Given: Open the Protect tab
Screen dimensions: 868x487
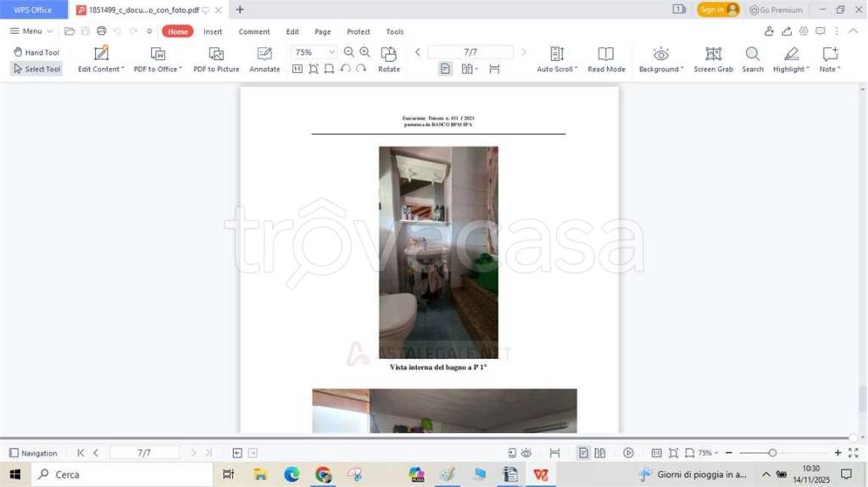Looking at the screenshot, I should click(x=359, y=31).
